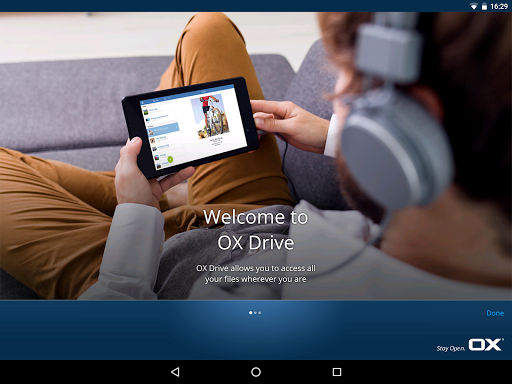Jump to the second page indicator dot
The image size is (512, 384).
click(x=255, y=313)
